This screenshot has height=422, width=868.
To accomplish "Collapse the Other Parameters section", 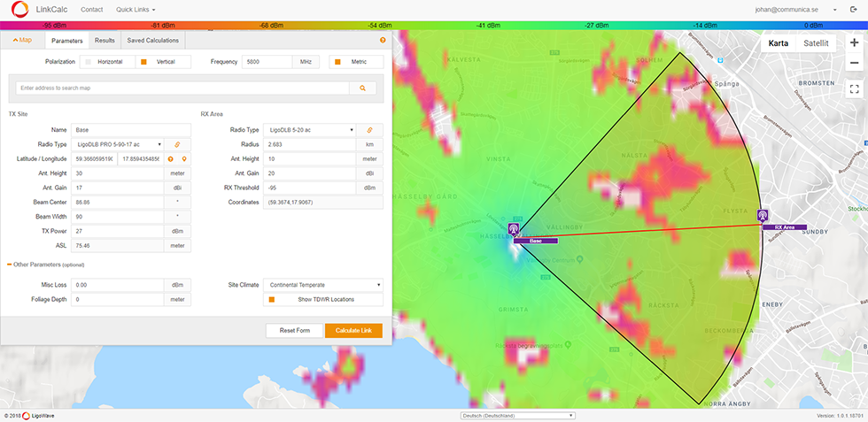I will click(x=45, y=265).
